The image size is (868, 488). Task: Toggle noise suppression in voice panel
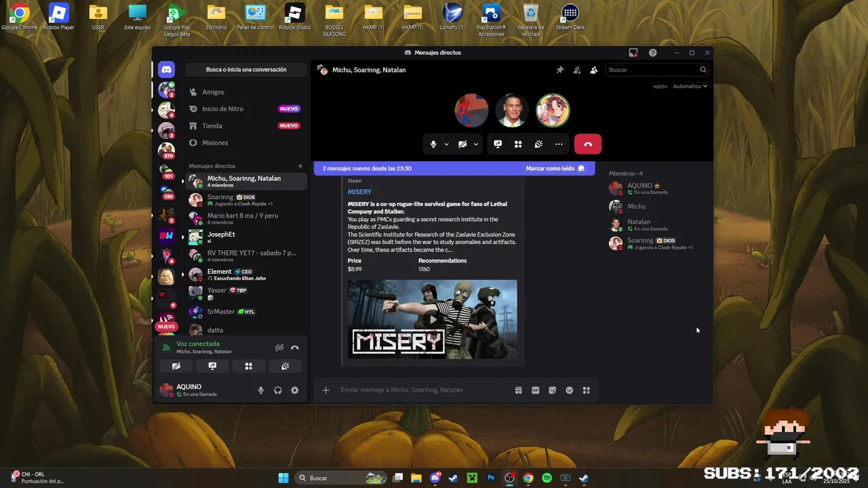pos(279,348)
